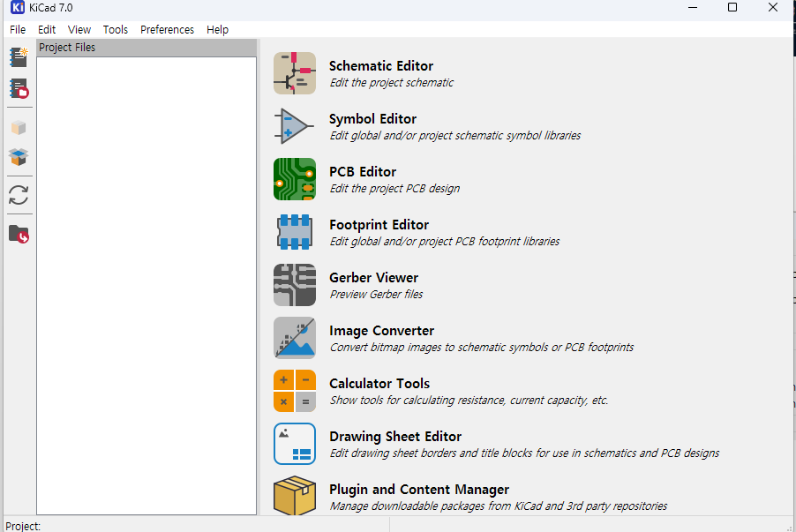
Task: Click the Project Files panel header
Action: (146, 48)
